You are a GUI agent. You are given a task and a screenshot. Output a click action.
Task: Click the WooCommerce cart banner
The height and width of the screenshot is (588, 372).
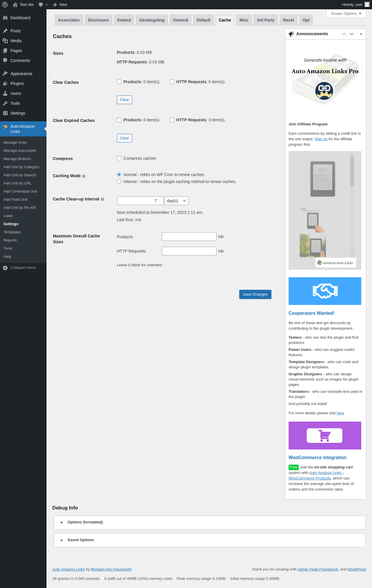[x=325, y=436]
